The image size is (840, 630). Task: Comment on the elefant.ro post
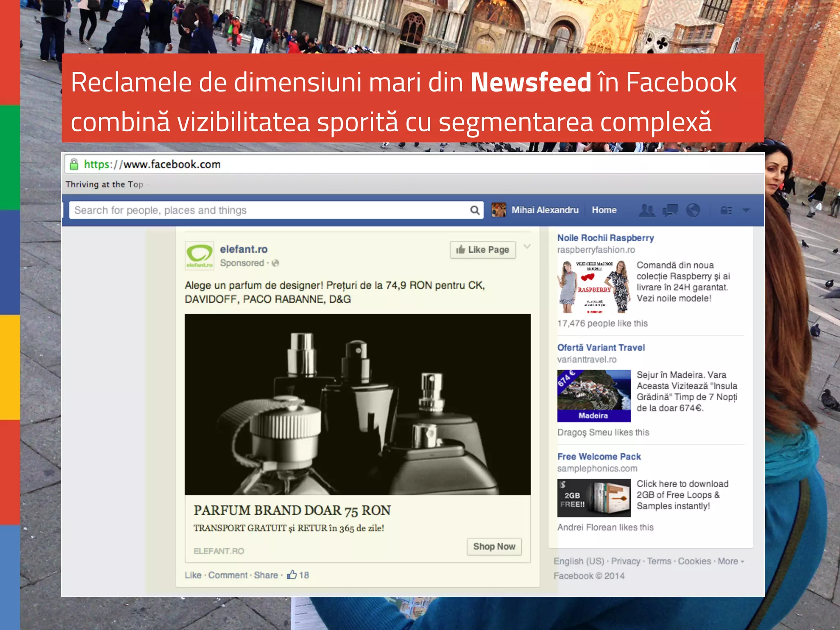228,575
